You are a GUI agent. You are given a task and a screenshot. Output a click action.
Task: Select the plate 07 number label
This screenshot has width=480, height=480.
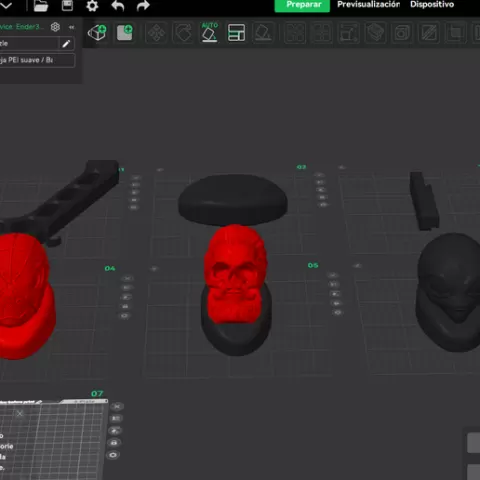pyautogui.click(x=97, y=394)
